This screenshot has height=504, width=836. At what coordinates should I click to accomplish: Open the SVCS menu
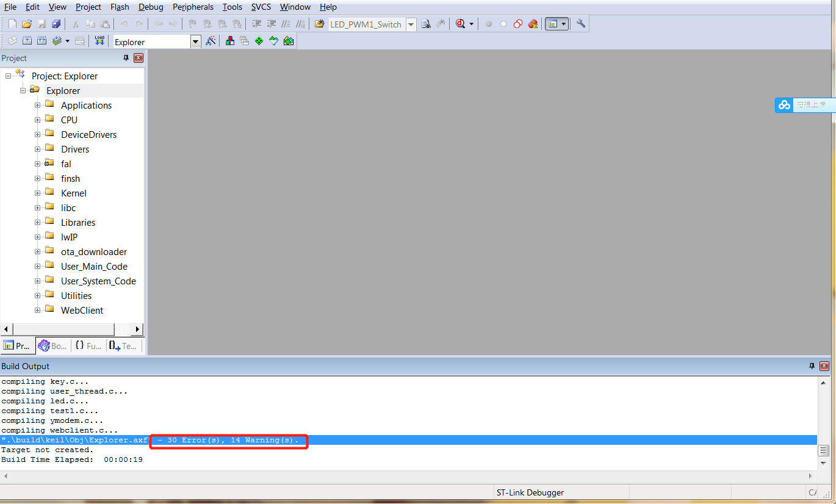[262, 7]
